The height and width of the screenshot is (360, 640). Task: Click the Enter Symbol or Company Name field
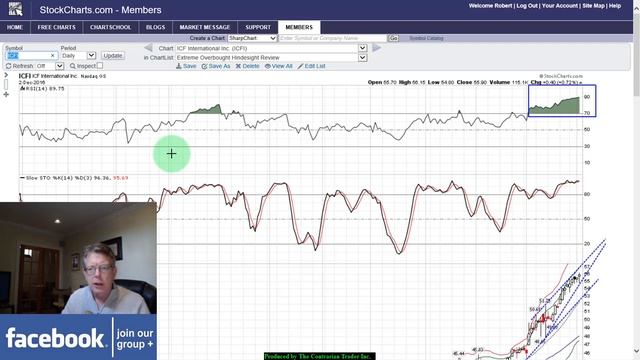click(x=332, y=38)
